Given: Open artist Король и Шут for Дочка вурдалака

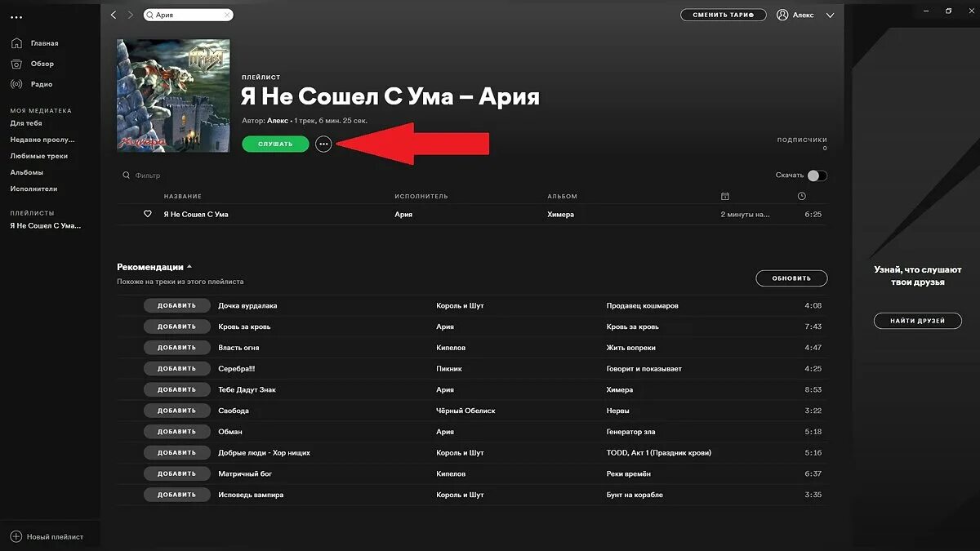Looking at the screenshot, I should pos(461,305).
